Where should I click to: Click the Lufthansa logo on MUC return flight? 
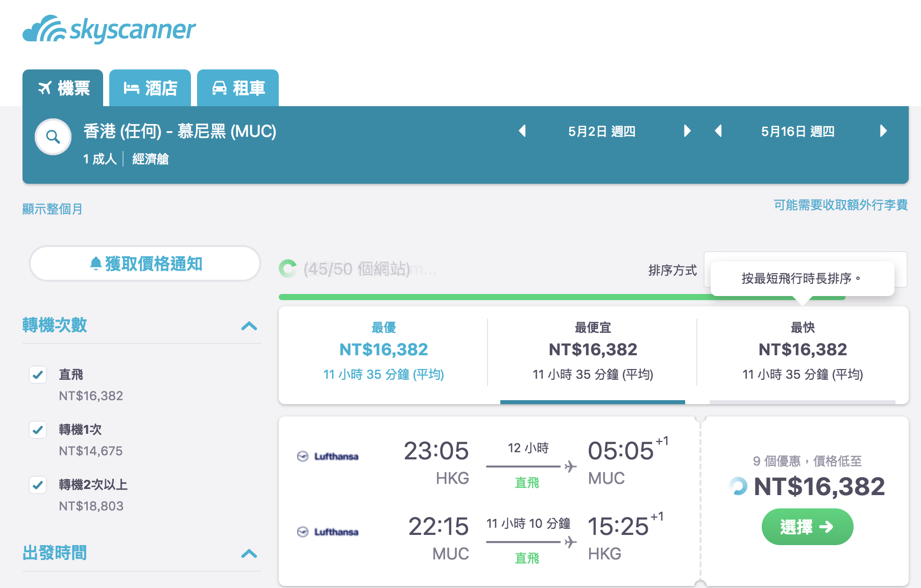tap(328, 532)
